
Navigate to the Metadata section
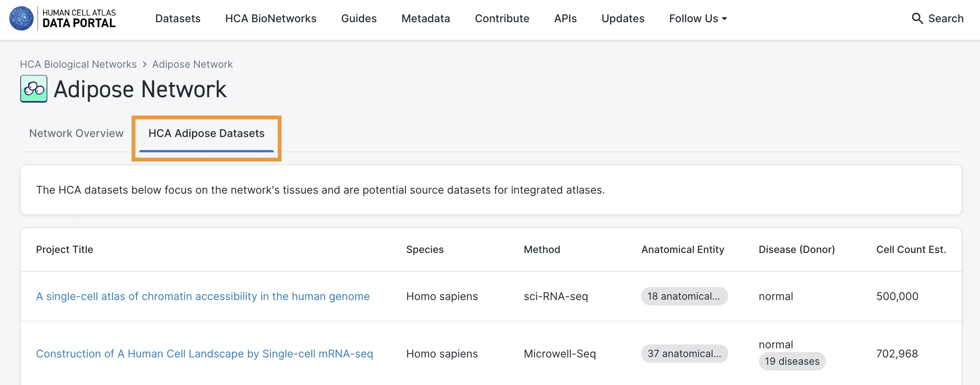[x=425, y=18]
